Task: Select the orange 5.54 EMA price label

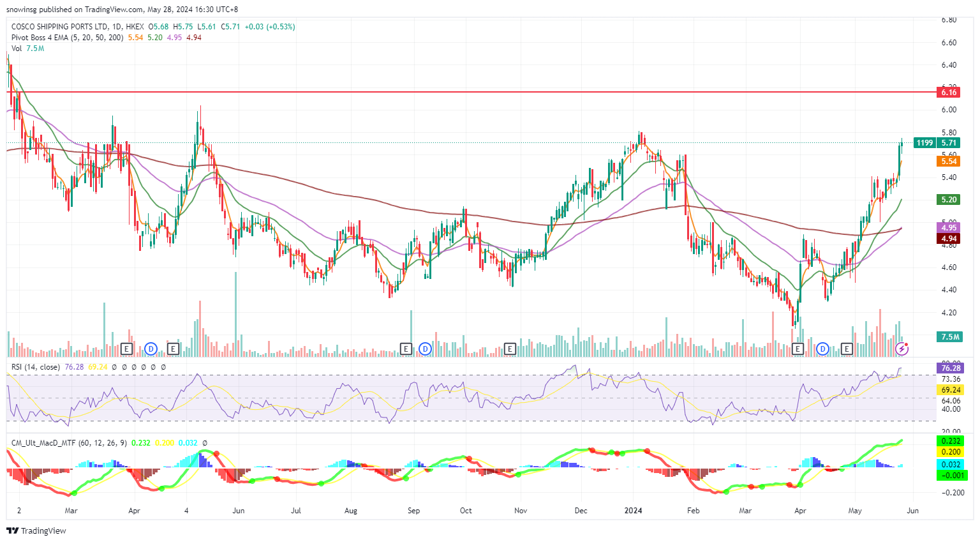Action: pyautogui.click(x=949, y=162)
